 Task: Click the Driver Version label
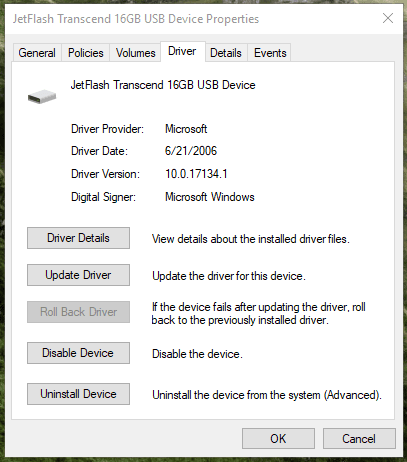tap(105, 174)
